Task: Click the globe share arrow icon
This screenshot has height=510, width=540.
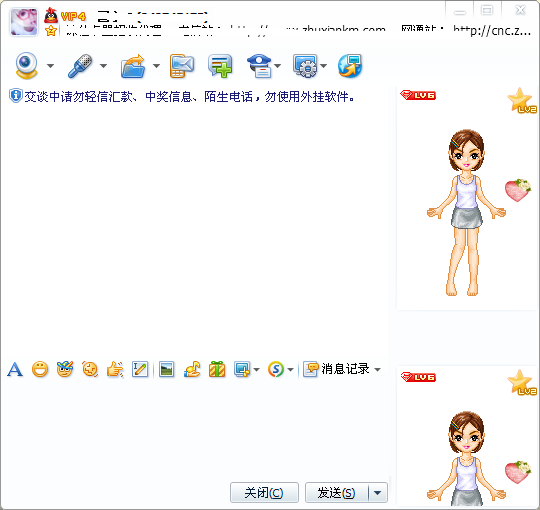Action: pyautogui.click(x=350, y=66)
